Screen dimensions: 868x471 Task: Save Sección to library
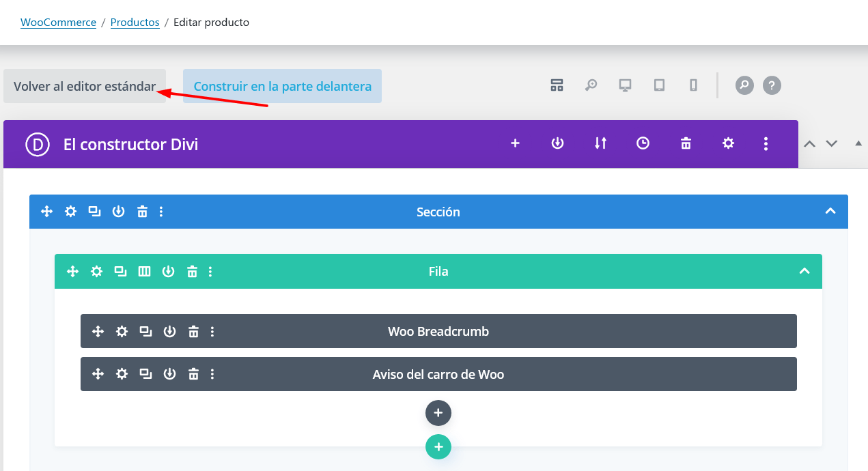(119, 212)
